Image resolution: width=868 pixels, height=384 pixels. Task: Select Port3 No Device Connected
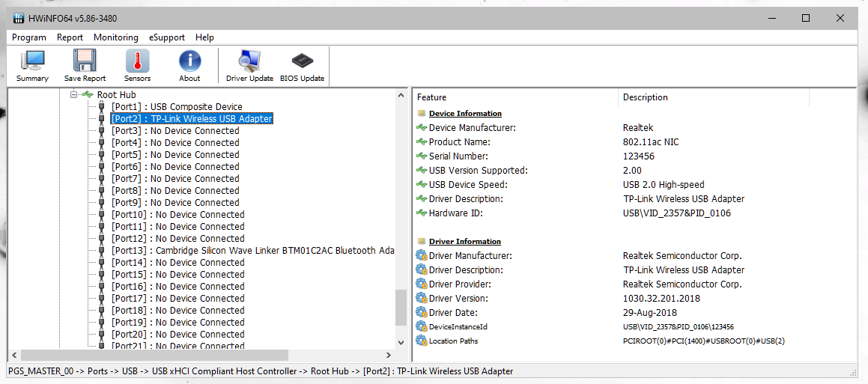175,130
